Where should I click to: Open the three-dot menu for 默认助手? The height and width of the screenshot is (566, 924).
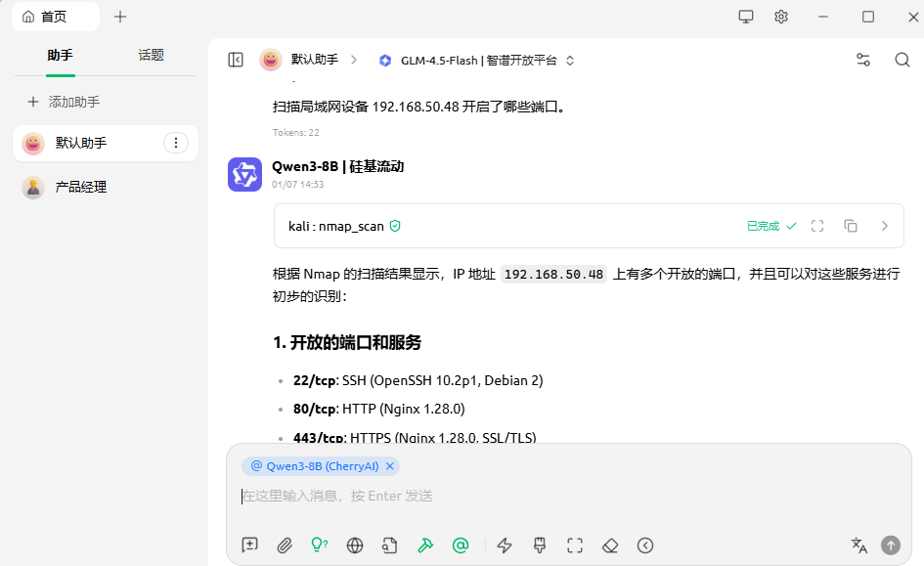[176, 143]
